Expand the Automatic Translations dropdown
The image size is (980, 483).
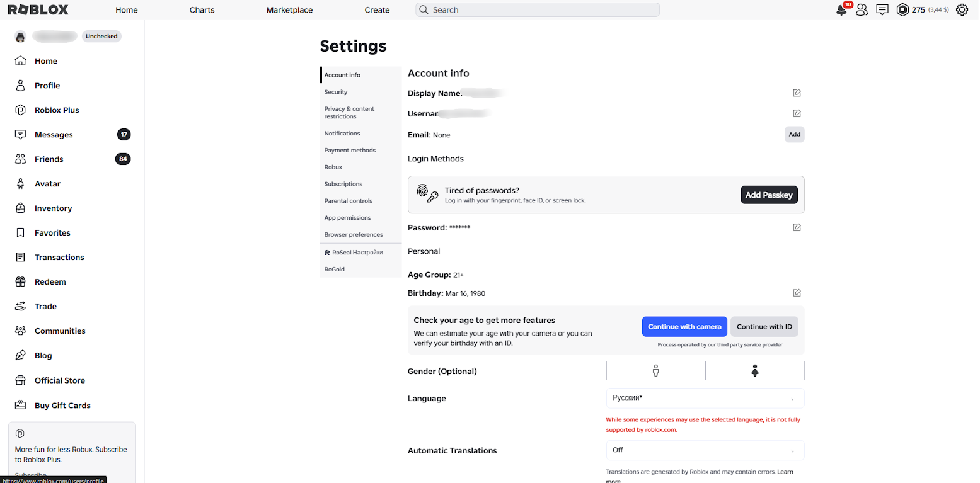click(705, 450)
